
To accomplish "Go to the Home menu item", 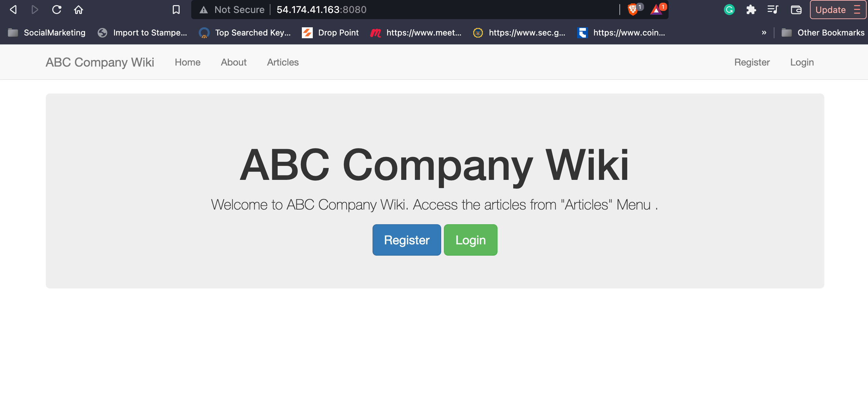I will click(x=187, y=62).
